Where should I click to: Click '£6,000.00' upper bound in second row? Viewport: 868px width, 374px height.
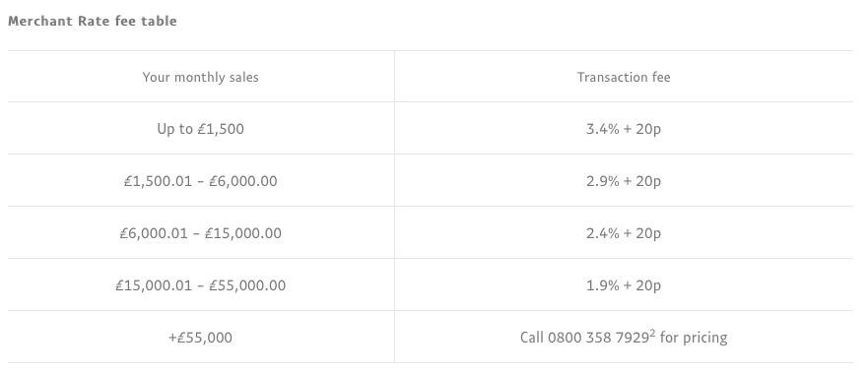pos(243,181)
